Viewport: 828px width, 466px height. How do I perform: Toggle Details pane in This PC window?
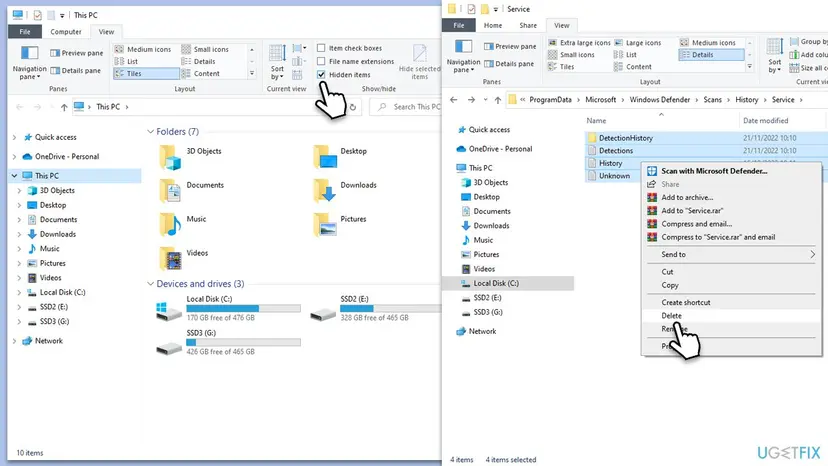tap(76, 70)
